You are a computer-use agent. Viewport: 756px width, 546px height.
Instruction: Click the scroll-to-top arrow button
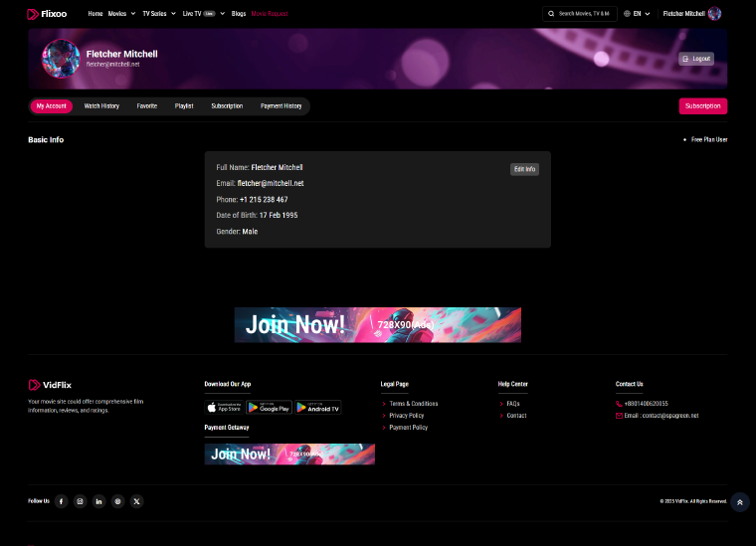pos(739,502)
